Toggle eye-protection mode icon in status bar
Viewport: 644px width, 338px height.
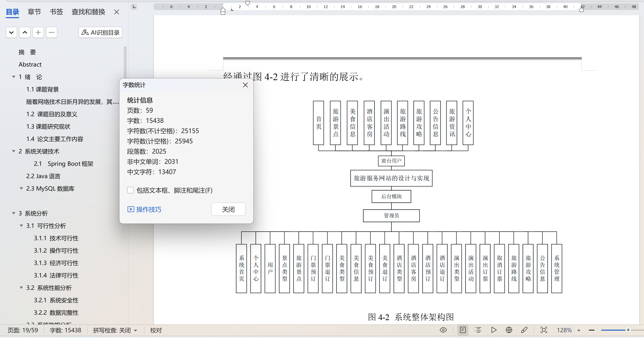(443, 330)
